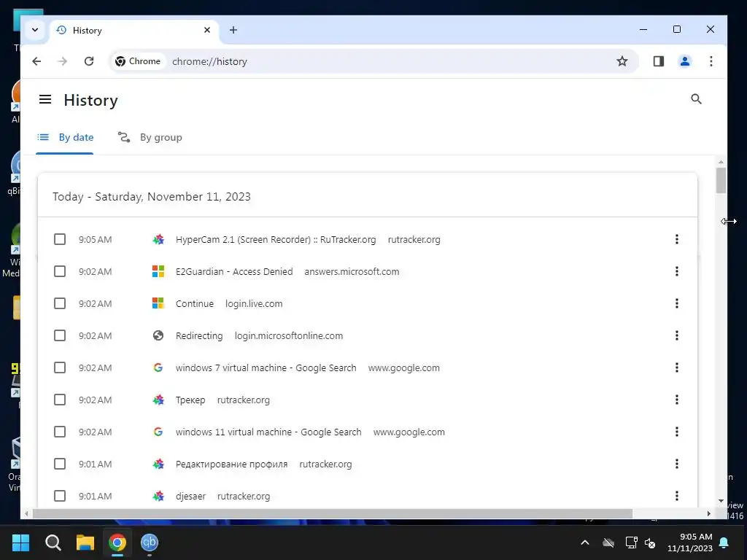
Task: Select the Редактирование профиля checkbox
Action: [x=60, y=464]
